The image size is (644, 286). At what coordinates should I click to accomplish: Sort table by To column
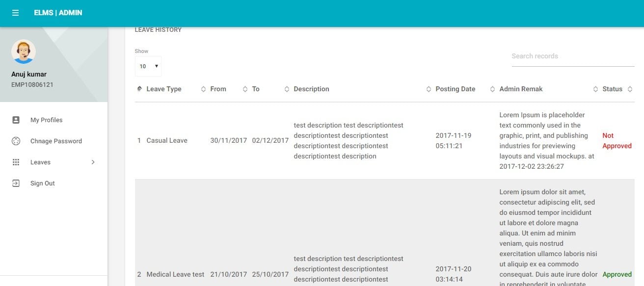(x=256, y=89)
